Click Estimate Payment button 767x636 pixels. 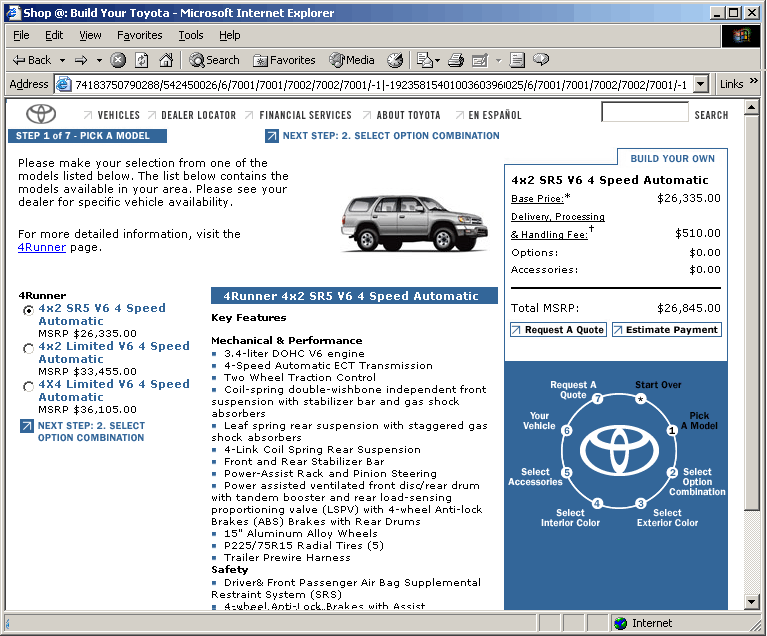click(667, 330)
